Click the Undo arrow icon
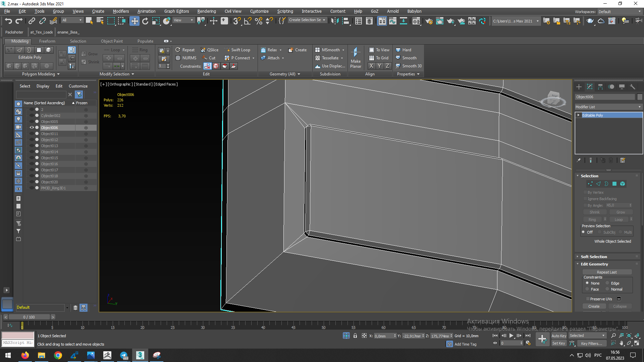The width and height of the screenshot is (644, 362). coord(8,21)
